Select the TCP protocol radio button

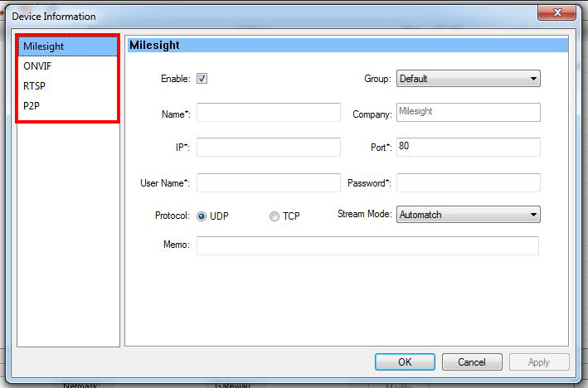click(275, 216)
